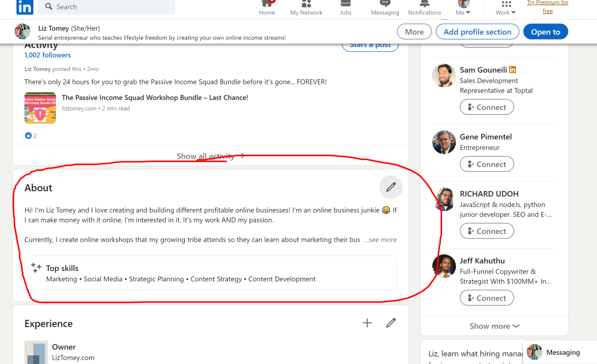
Task: Connect with Jeff Kahuthu
Action: coord(487,298)
